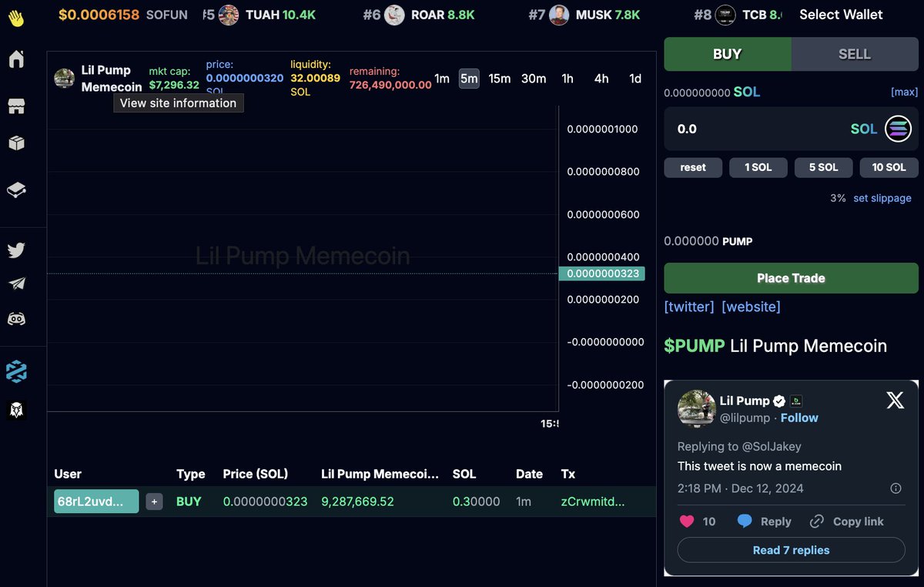Click the mkt cap $7,296.32 value

coord(174,85)
